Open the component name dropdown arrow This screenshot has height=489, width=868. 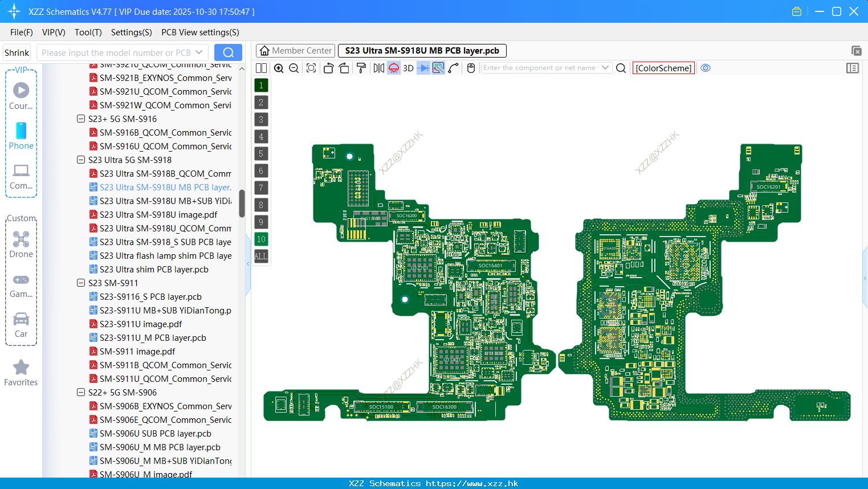(x=605, y=68)
